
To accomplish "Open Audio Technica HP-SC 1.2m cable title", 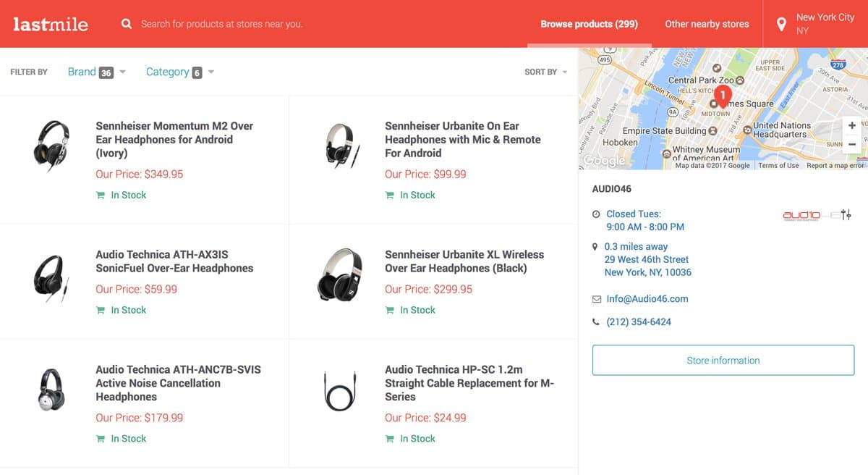I will pos(469,383).
